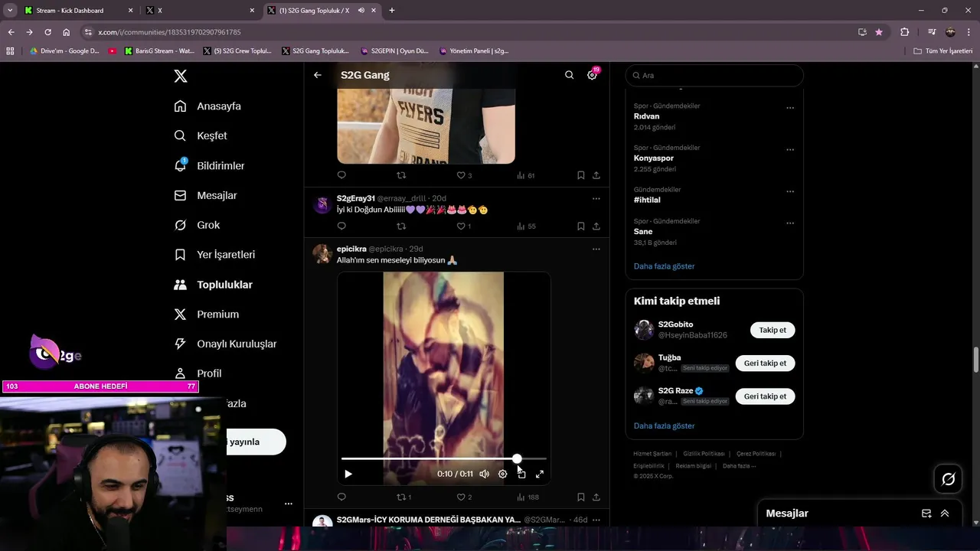Click the Ara search field
Viewport: 980px width, 551px height.
click(x=714, y=75)
